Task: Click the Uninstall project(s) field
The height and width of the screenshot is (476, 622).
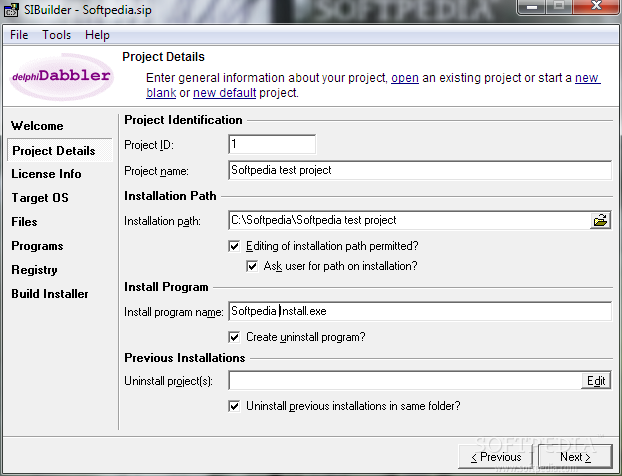Action: coord(405,381)
